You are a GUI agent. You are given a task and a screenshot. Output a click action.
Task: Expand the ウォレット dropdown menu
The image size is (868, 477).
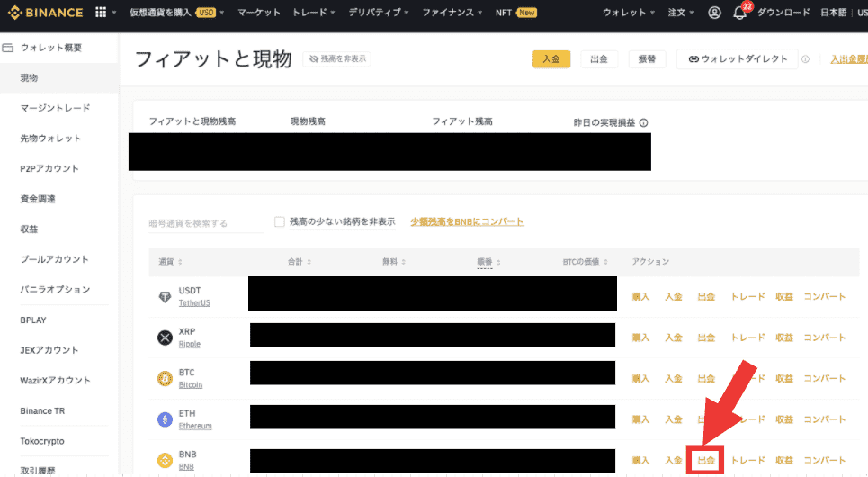[x=629, y=13]
